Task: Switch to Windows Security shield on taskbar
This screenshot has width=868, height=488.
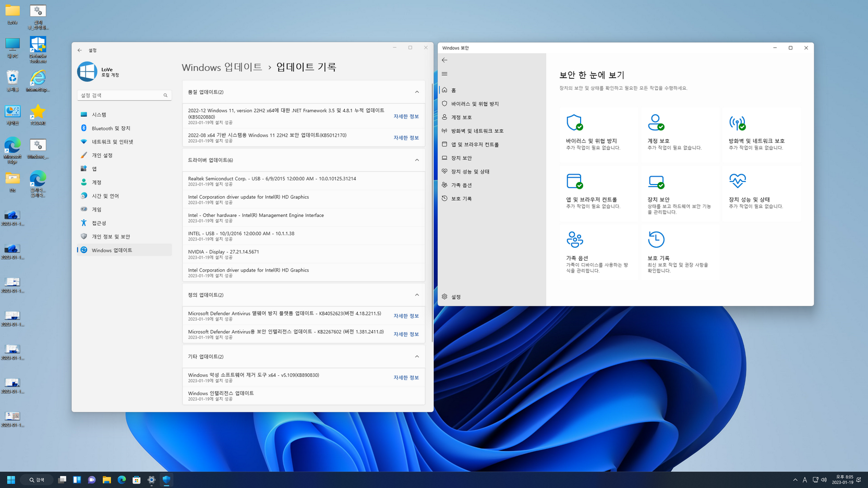Action: pyautogui.click(x=166, y=480)
